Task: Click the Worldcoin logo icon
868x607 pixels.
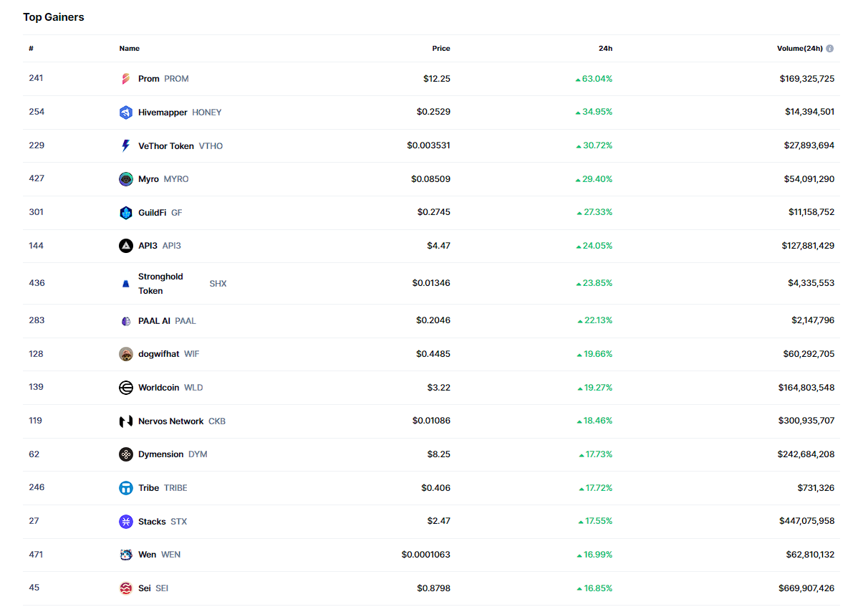Action: point(126,388)
